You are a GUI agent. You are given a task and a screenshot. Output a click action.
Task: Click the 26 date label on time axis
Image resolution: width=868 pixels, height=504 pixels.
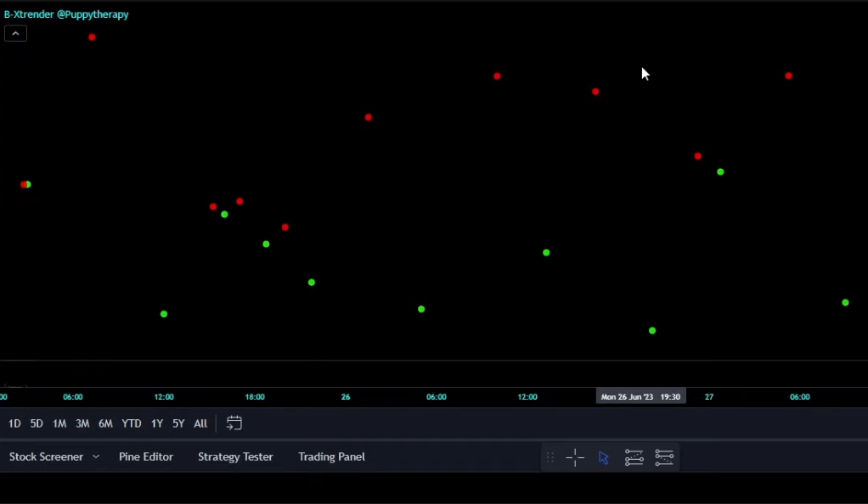click(x=346, y=397)
